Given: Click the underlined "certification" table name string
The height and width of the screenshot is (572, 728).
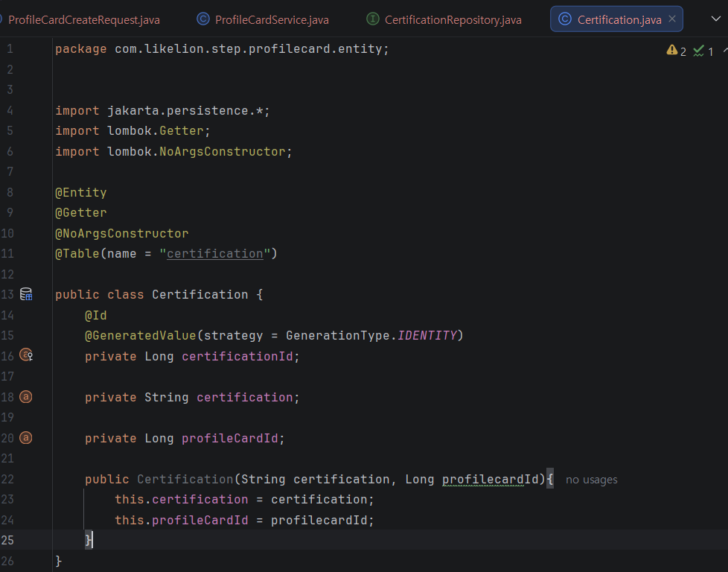Looking at the screenshot, I should tap(215, 254).
